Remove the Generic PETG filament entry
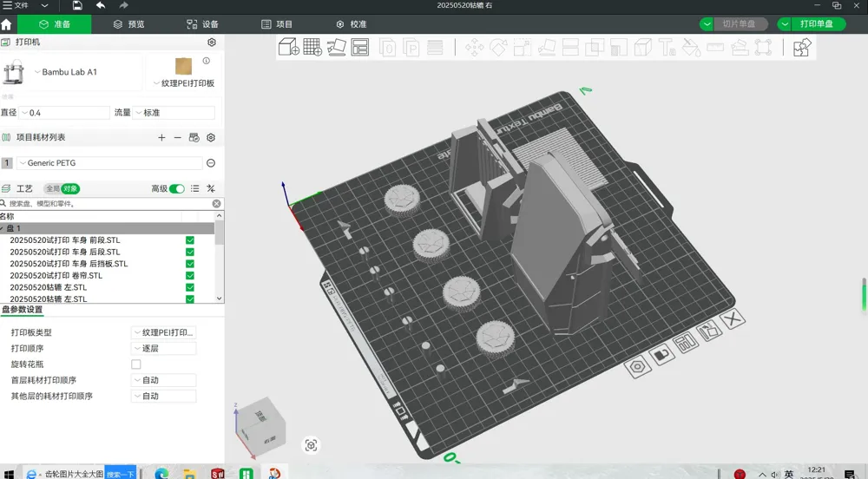 pyautogui.click(x=211, y=163)
